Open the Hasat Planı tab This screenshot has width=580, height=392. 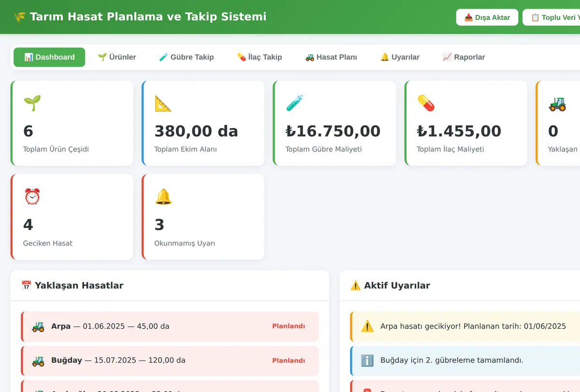(x=331, y=57)
